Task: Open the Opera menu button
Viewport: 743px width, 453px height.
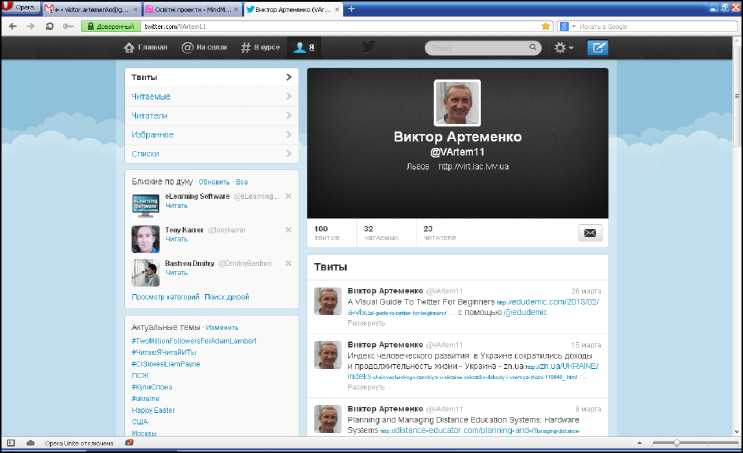Action: [x=20, y=8]
